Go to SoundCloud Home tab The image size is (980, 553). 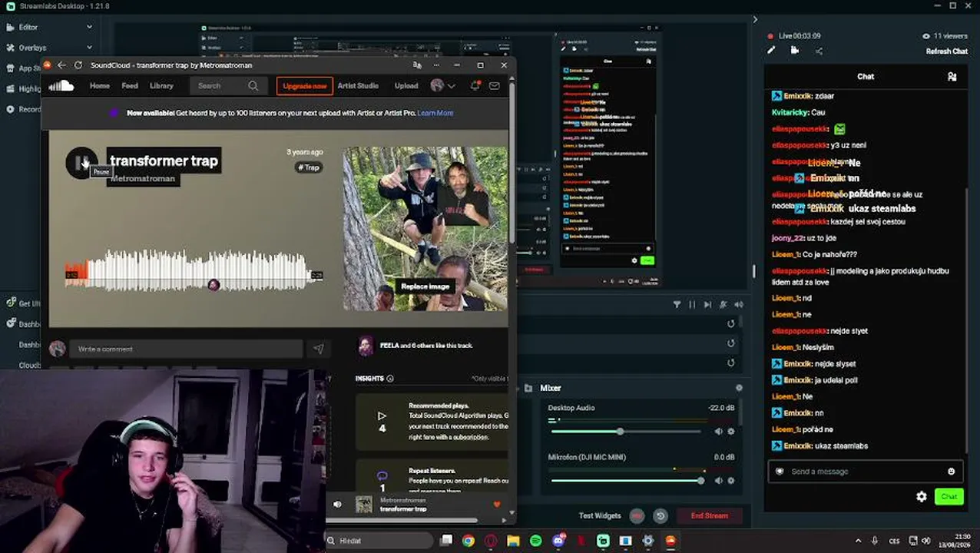[x=99, y=86]
